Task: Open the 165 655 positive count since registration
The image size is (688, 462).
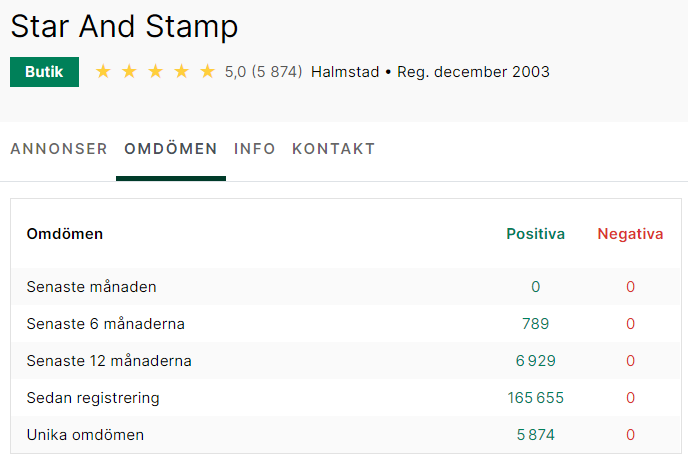Action: pos(535,398)
